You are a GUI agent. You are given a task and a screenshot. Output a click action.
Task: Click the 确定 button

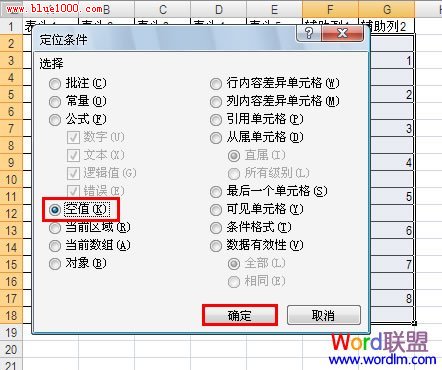(x=240, y=315)
